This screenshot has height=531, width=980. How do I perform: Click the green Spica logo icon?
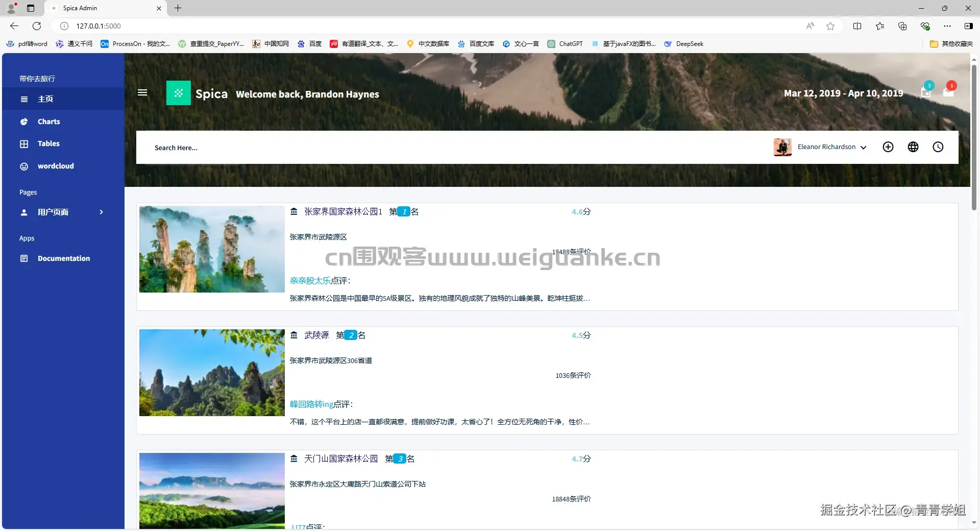pos(179,93)
